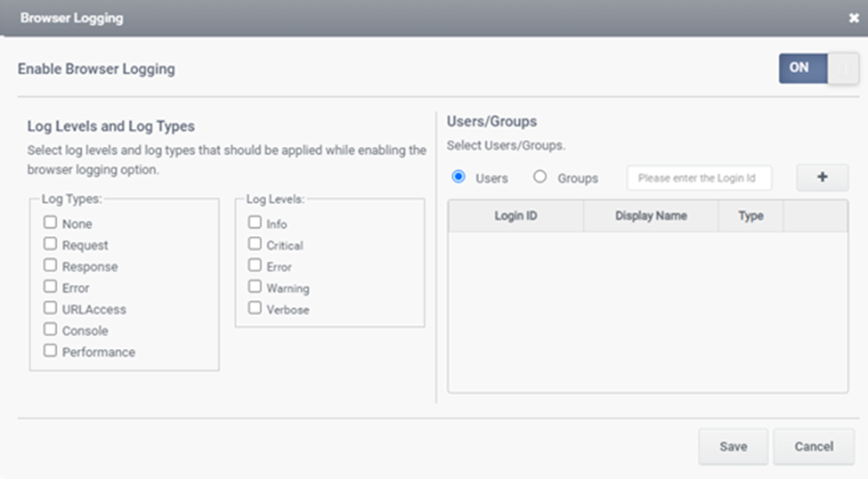Enable the Critical log level
This screenshot has width=868, height=479.
[256, 244]
